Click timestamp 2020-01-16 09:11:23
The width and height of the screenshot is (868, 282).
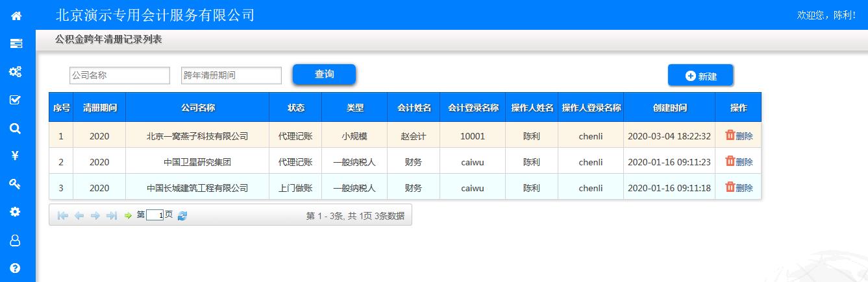click(669, 162)
